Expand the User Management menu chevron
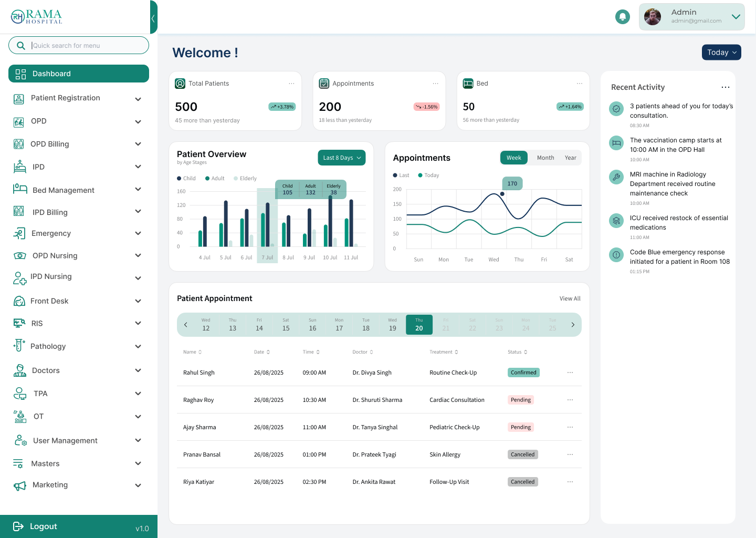 [138, 440]
